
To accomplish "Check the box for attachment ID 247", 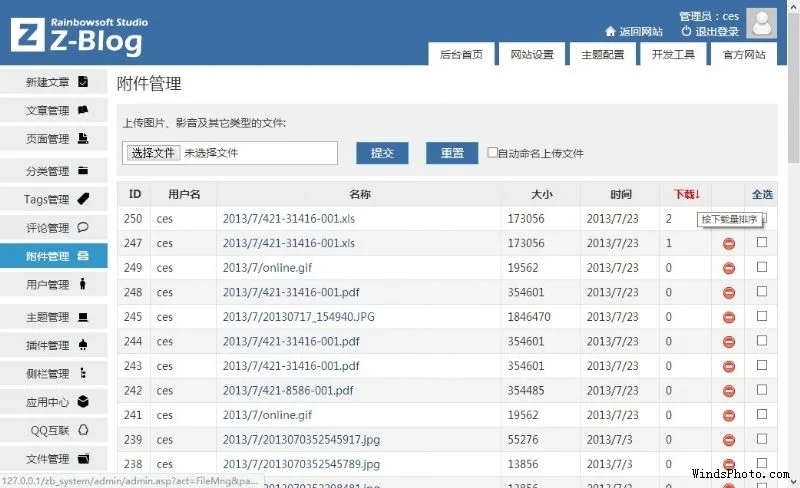I will pyautogui.click(x=762, y=242).
